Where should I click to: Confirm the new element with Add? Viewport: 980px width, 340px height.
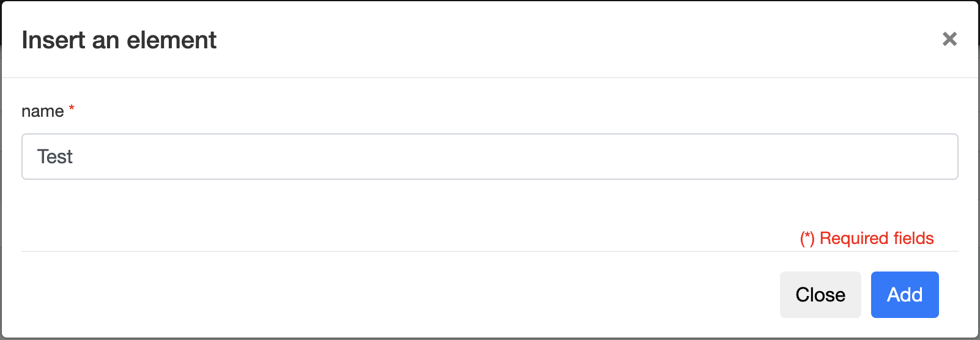tap(904, 295)
